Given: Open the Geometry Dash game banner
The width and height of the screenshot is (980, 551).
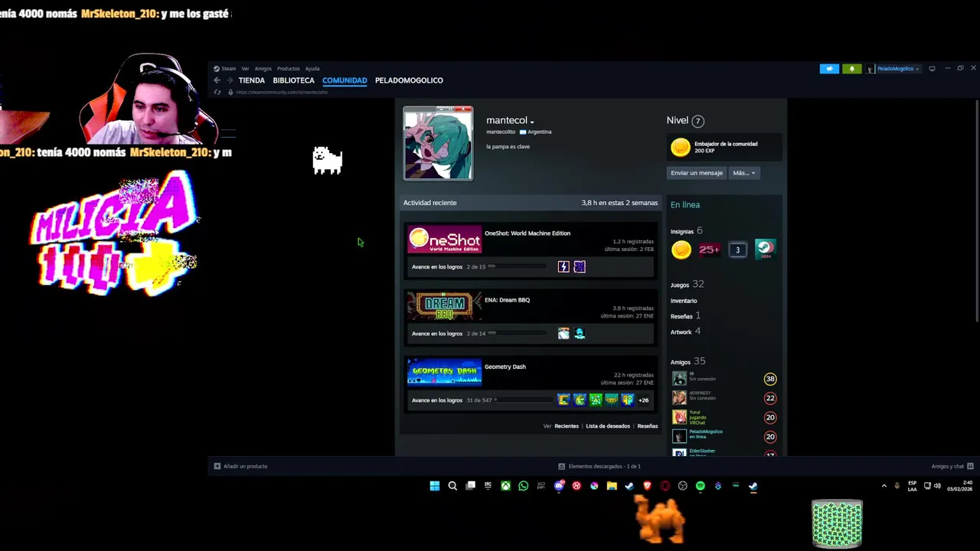Looking at the screenshot, I should click(444, 373).
